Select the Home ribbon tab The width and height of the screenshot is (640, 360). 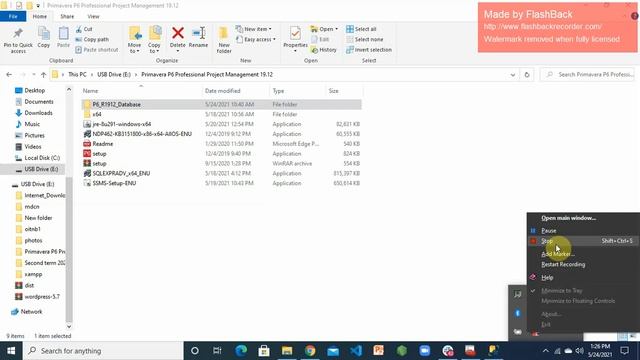click(x=40, y=16)
